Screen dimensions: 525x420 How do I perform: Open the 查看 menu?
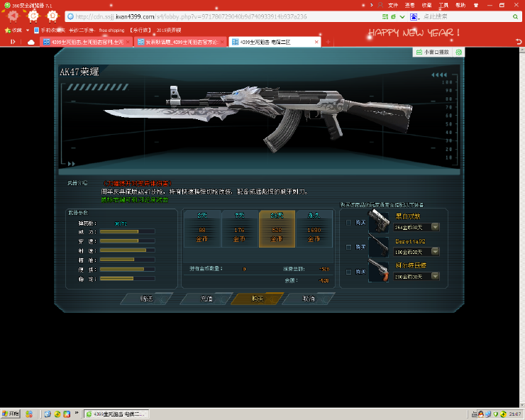pyautogui.click(x=410, y=5)
